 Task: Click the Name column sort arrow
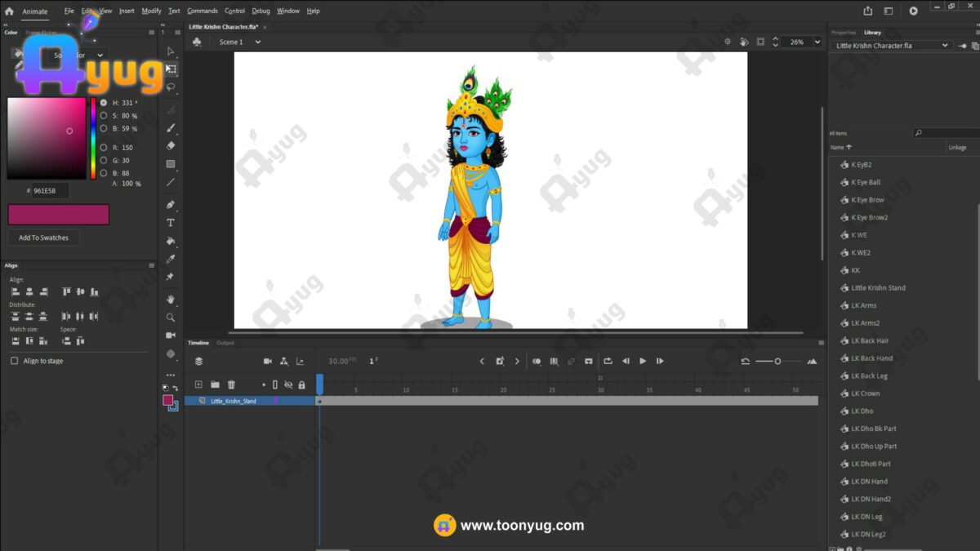coord(849,148)
